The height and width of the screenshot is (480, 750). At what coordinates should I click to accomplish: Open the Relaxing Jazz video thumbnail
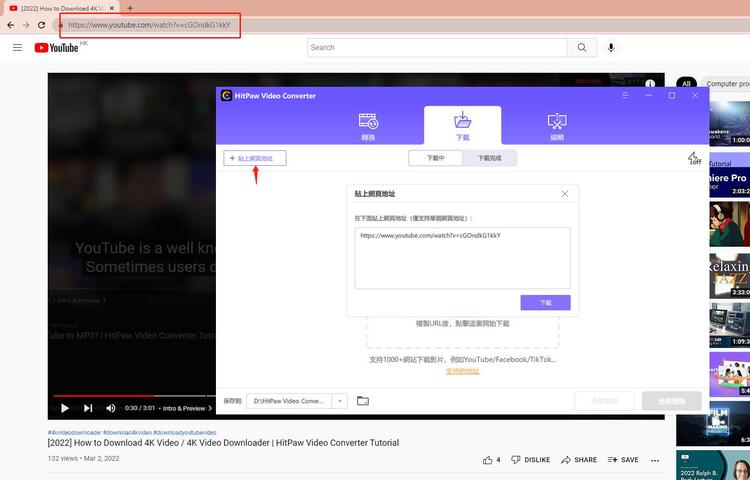[729, 276]
